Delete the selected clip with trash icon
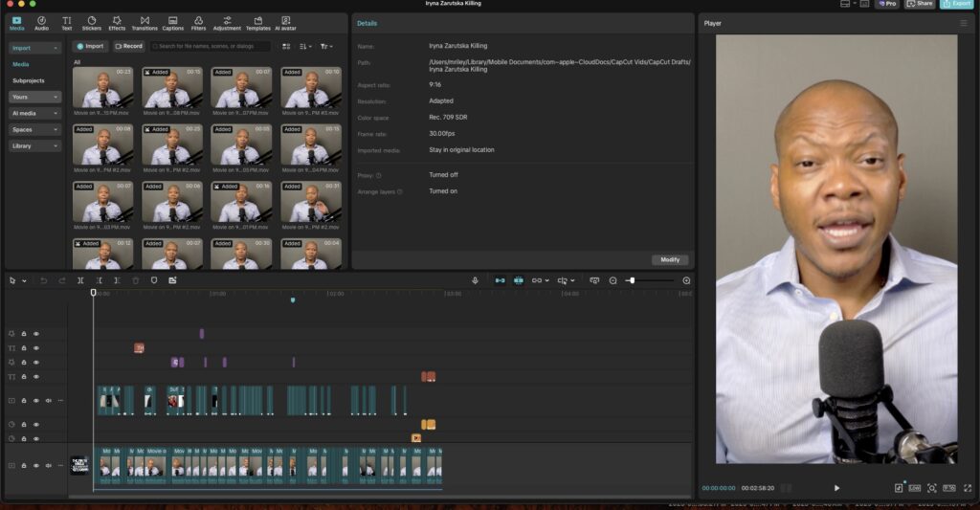Image resolution: width=980 pixels, height=510 pixels. [136, 280]
